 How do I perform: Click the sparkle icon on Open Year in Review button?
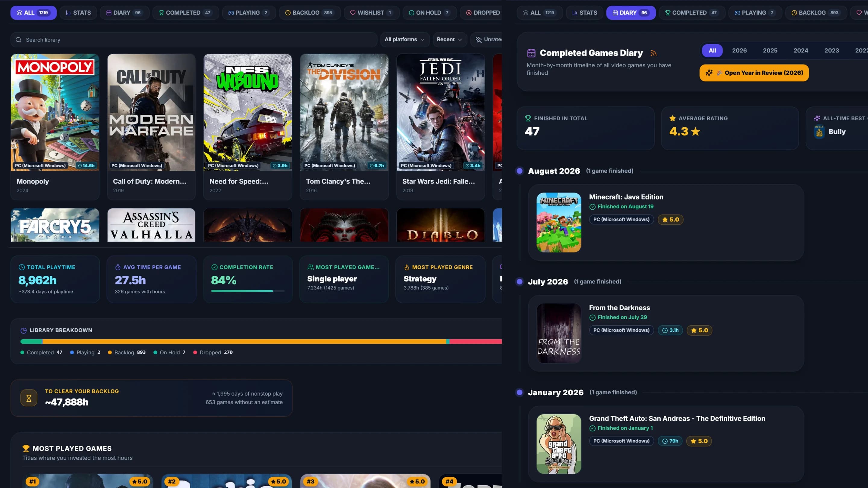tap(709, 73)
